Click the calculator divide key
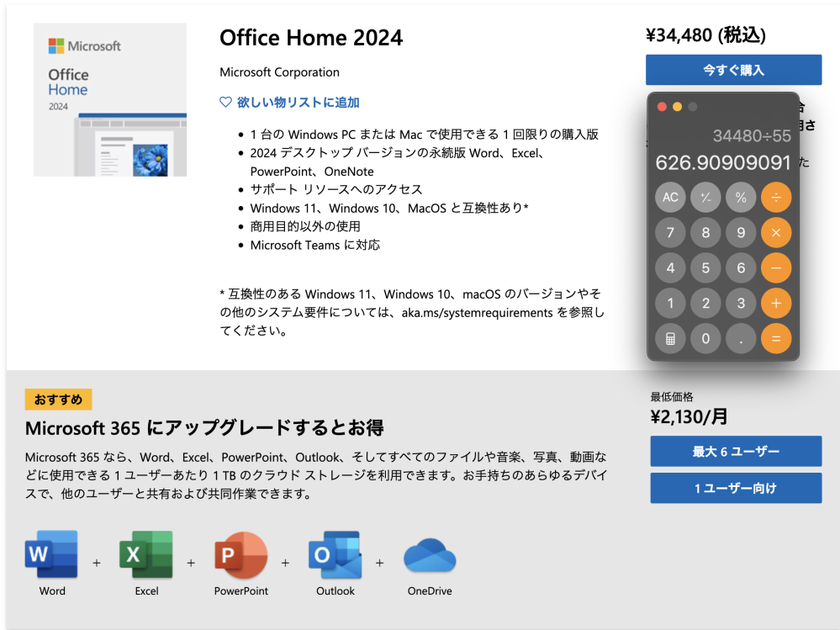 click(x=776, y=197)
